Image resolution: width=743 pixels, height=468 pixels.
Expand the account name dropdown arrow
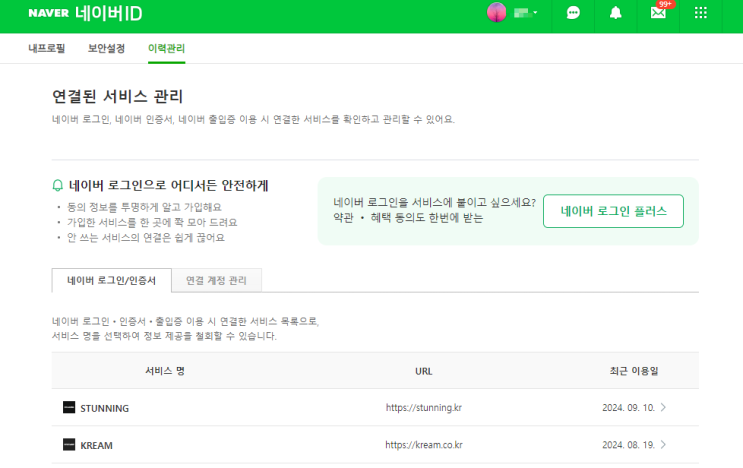pyautogui.click(x=535, y=13)
